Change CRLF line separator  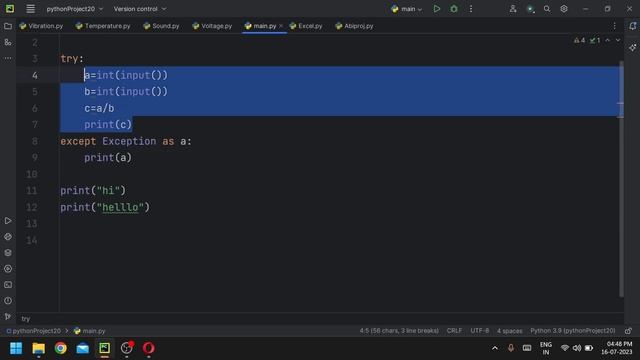click(x=454, y=331)
